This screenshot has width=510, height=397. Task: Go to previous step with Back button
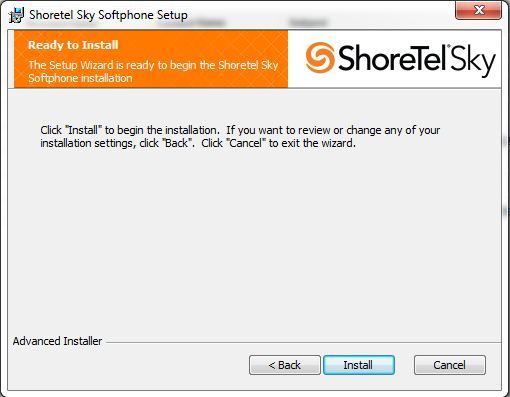[x=285, y=365]
